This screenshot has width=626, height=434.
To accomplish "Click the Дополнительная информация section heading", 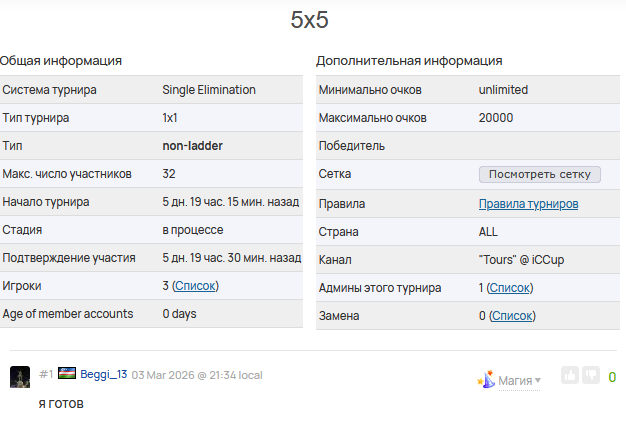I will 409,61.
